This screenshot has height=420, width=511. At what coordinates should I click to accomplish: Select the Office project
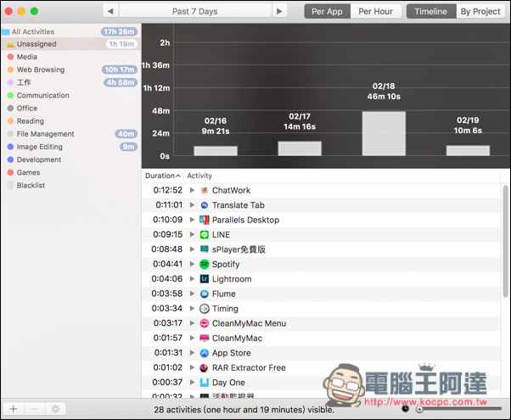70,108
